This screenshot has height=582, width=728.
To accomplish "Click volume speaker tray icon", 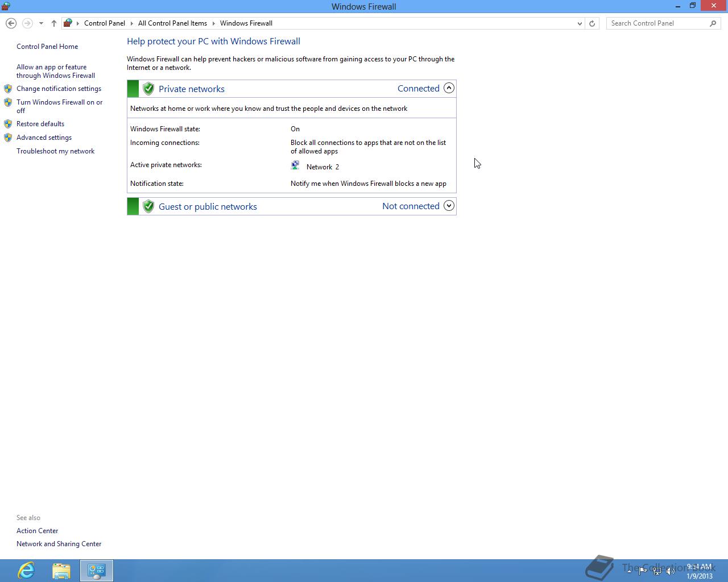I will click(671, 571).
